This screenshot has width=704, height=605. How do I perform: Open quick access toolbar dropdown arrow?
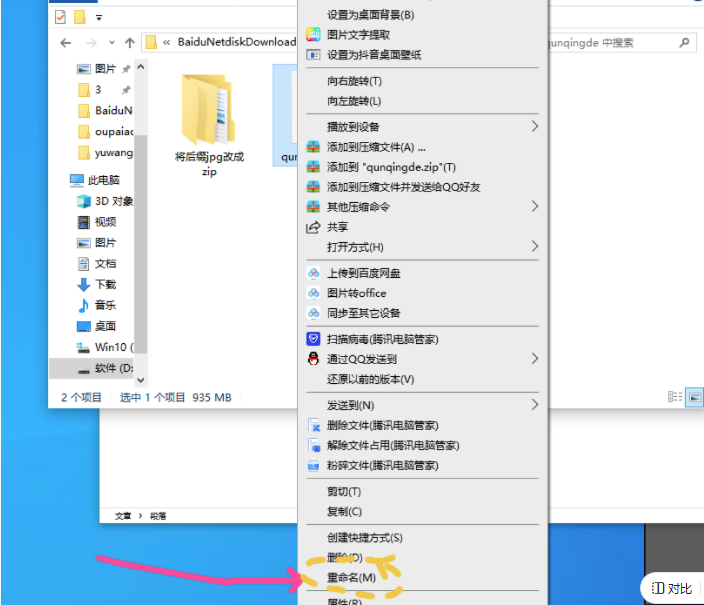(x=98, y=17)
